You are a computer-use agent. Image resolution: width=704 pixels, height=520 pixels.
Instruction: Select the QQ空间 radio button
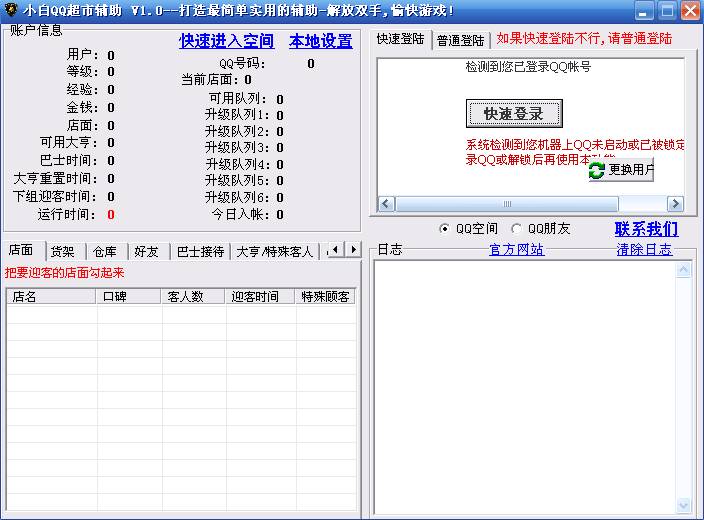coord(444,229)
